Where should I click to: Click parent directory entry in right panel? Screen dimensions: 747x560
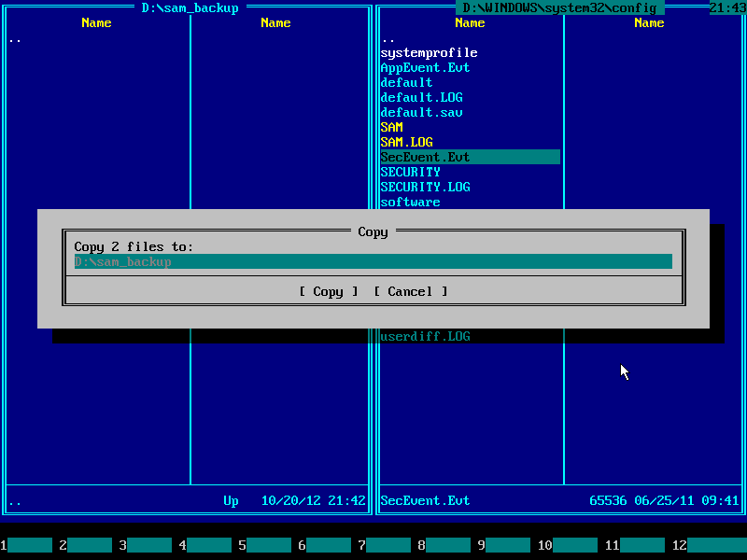(388, 39)
